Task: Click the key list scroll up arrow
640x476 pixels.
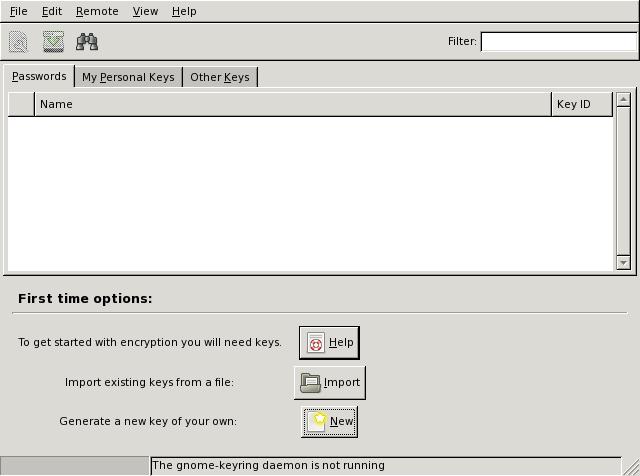Action: [624, 100]
